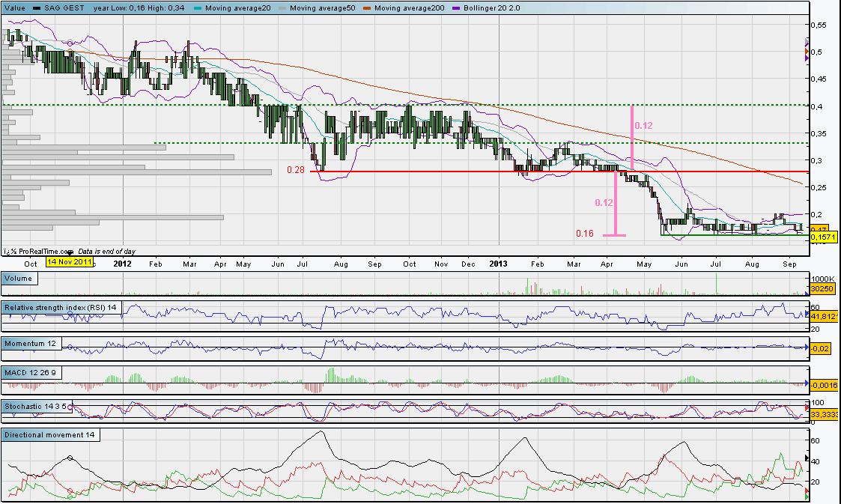Select the MACD 12 26 9 label
The height and width of the screenshot is (504, 841).
click(x=31, y=371)
